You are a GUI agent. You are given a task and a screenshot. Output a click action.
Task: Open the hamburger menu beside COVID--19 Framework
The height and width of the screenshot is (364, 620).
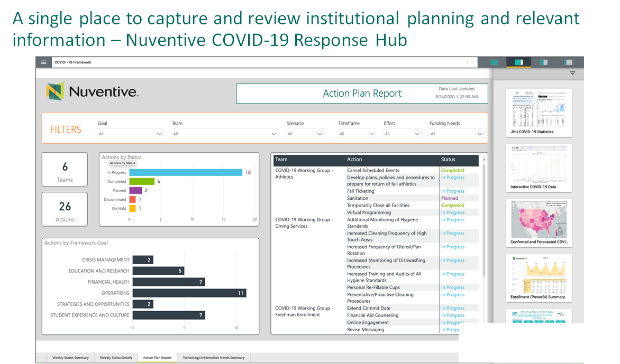point(43,62)
